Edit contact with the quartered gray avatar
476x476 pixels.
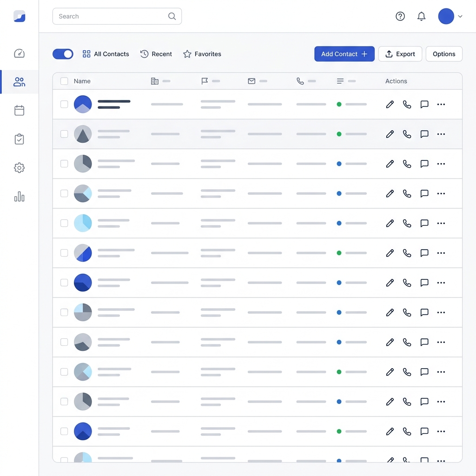390,313
